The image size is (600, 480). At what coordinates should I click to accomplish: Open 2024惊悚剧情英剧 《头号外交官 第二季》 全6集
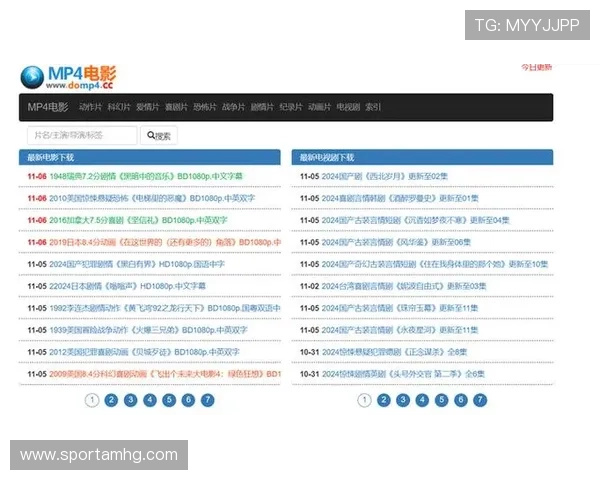tap(403, 374)
